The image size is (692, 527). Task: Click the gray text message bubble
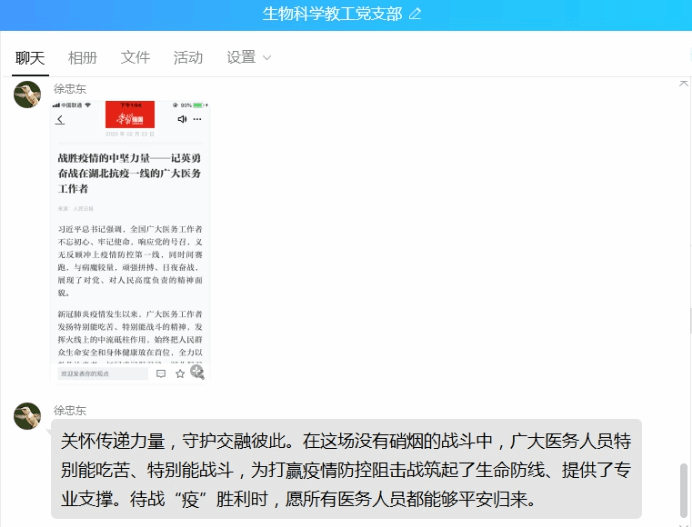point(346,468)
